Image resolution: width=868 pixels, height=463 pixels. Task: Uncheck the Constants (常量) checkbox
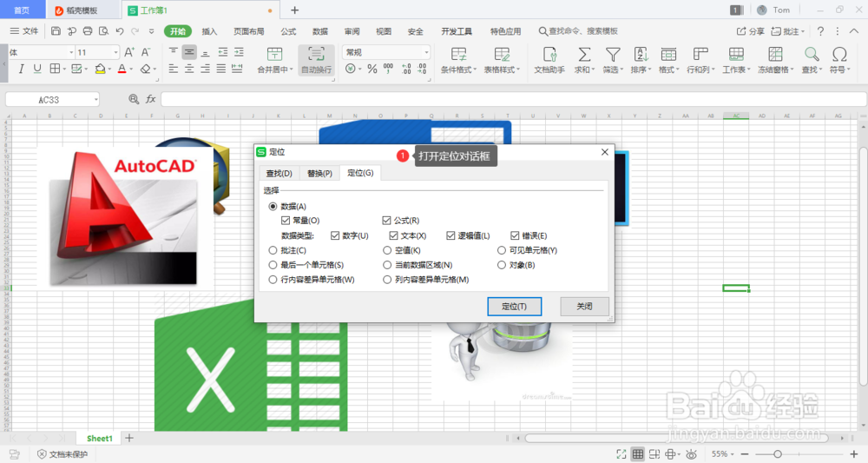(286, 221)
